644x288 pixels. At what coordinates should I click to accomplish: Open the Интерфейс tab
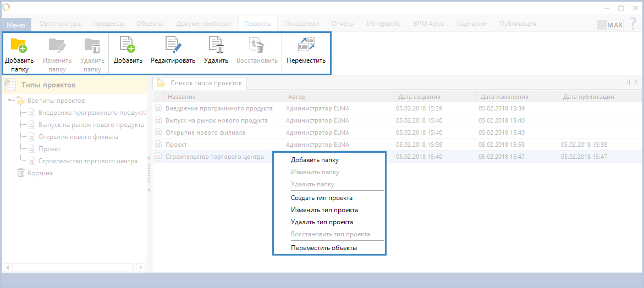pyautogui.click(x=384, y=24)
